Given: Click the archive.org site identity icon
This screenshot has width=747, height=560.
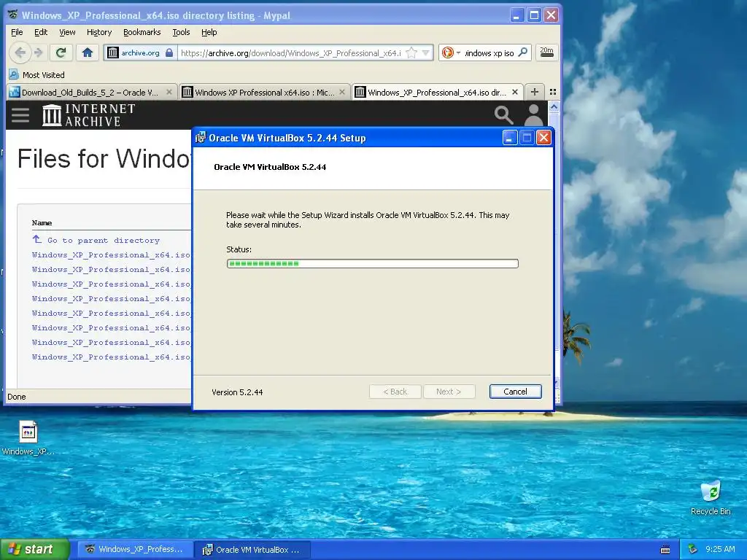Looking at the screenshot, I should point(113,52).
